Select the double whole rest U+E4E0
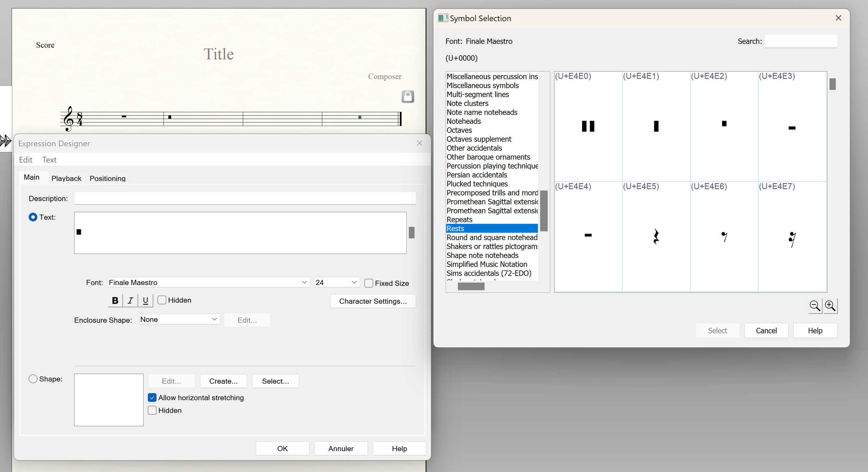The width and height of the screenshot is (868, 472). (x=588, y=126)
